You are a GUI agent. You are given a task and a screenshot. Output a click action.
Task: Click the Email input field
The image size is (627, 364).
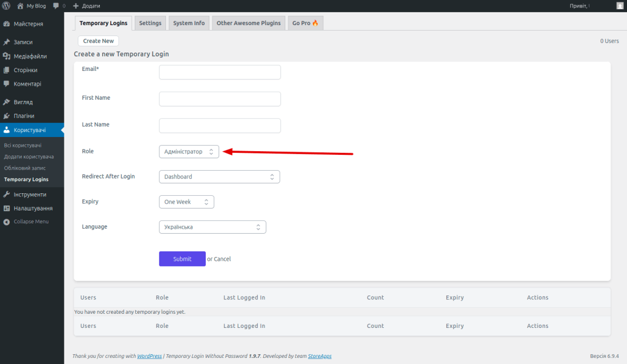pos(220,72)
